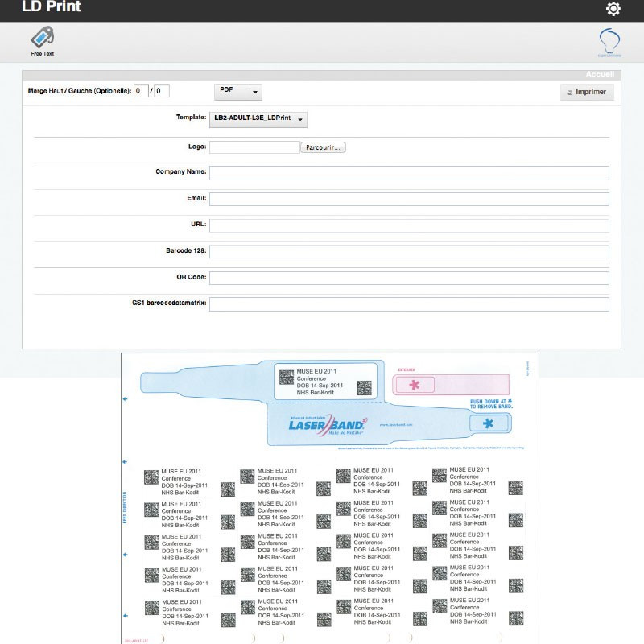Open the Template LB2-ADULT-L3E_LDPrint dropdown
Image resolution: width=644 pixels, height=644 pixels.
click(x=300, y=120)
